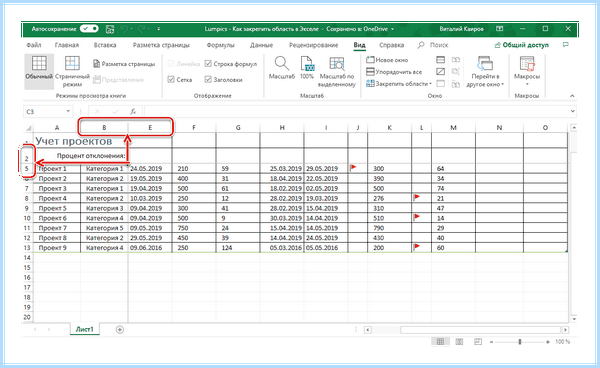Click into the formula bar input
This screenshot has width=600, height=368.
[356, 111]
